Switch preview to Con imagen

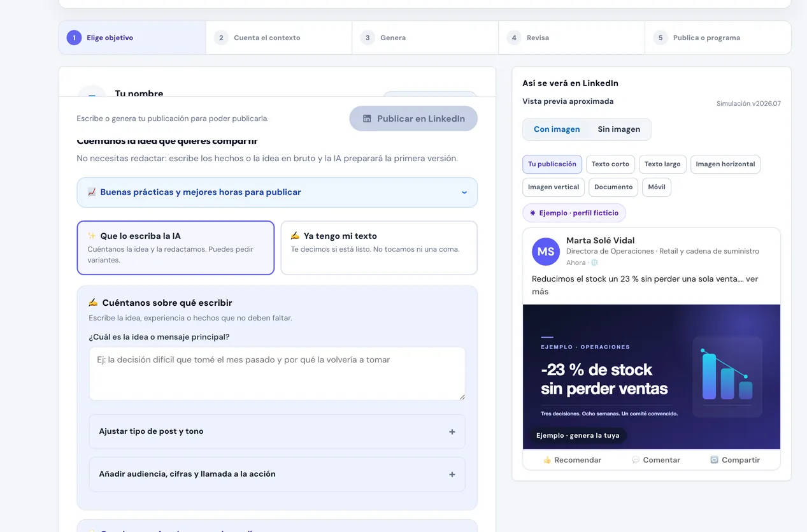pyautogui.click(x=557, y=129)
